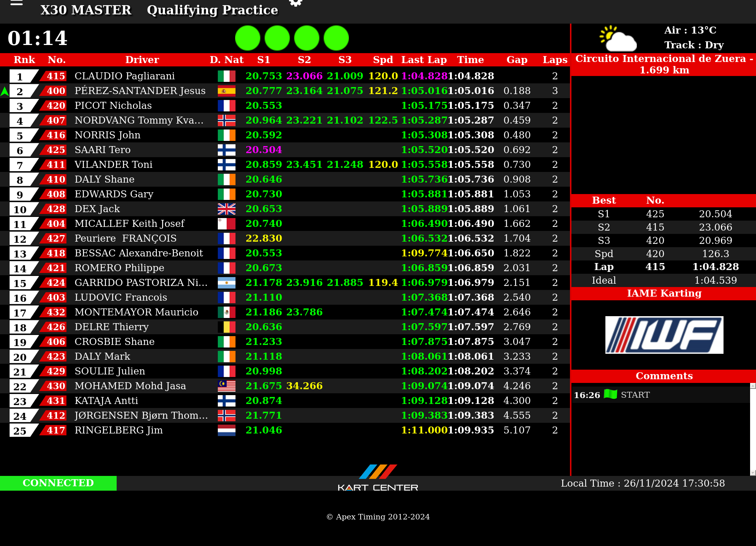Click kart number 420 badge

point(56,106)
